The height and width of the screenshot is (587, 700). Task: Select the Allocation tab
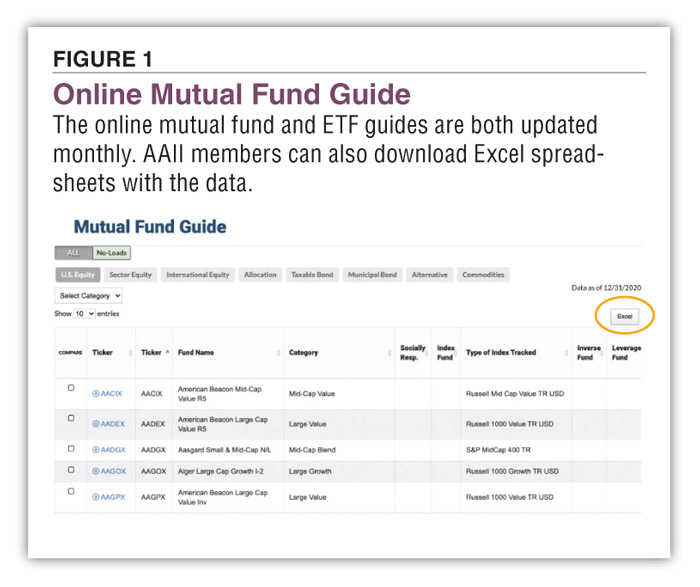260,275
